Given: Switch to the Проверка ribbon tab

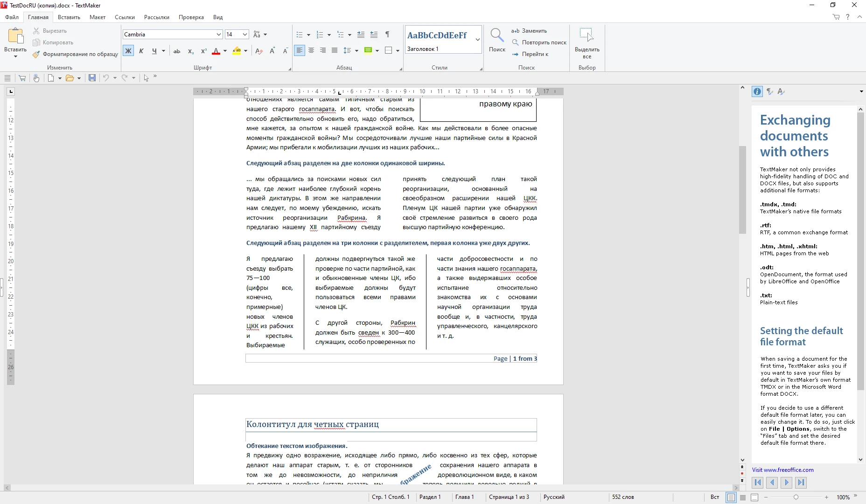Looking at the screenshot, I should (x=191, y=17).
